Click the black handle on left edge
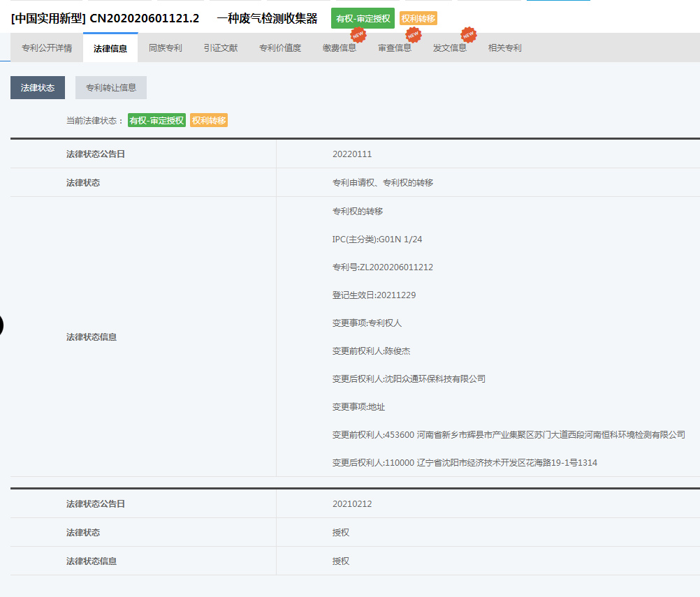 (x=1, y=325)
